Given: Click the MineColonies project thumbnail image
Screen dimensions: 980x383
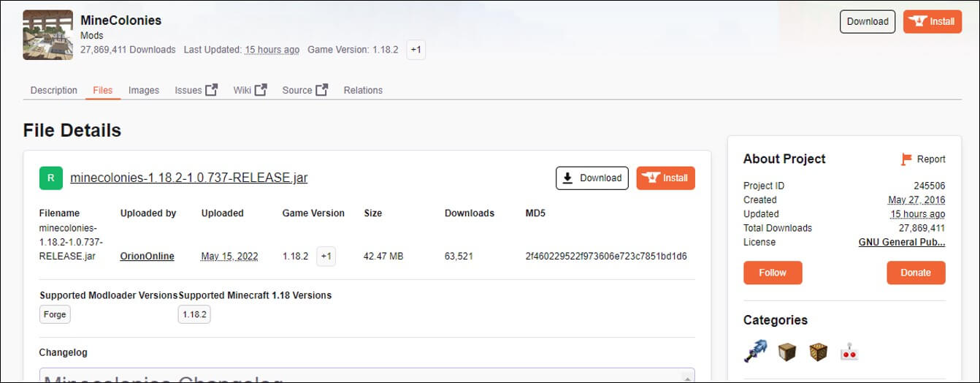Looking at the screenshot, I should coord(47,35).
